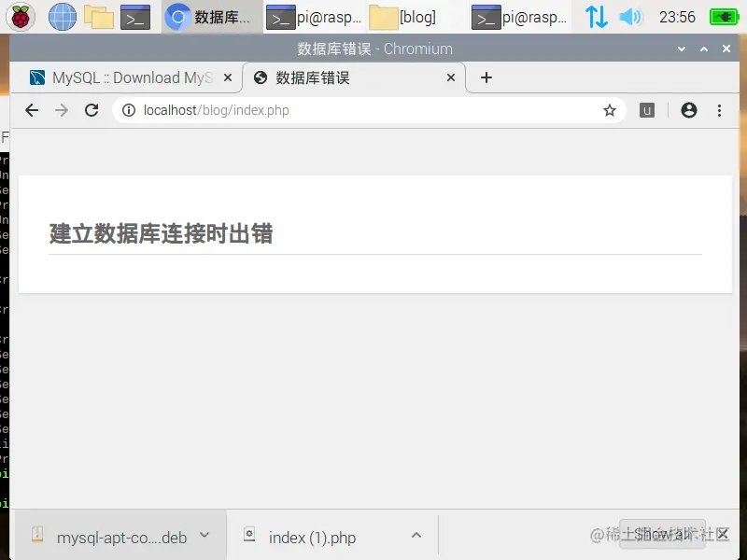Viewport: 747px width, 560px height.
Task: Open Chromium's three-dot menu
Action: pyautogui.click(x=719, y=110)
